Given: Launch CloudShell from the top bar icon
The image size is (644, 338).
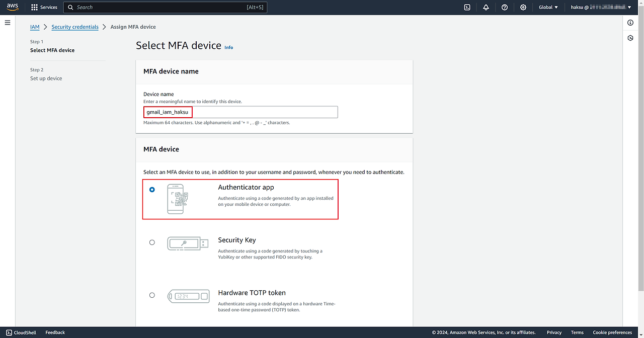Looking at the screenshot, I should click(467, 7).
